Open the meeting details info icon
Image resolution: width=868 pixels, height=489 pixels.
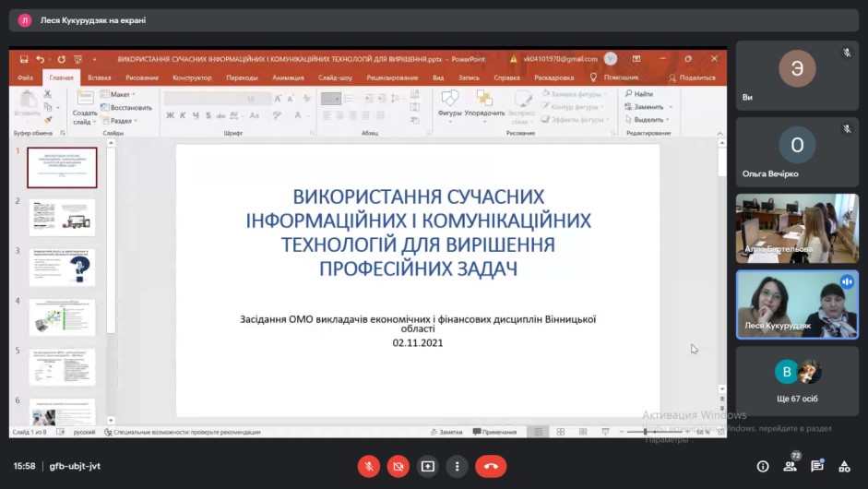pyautogui.click(x=763, y=467)
